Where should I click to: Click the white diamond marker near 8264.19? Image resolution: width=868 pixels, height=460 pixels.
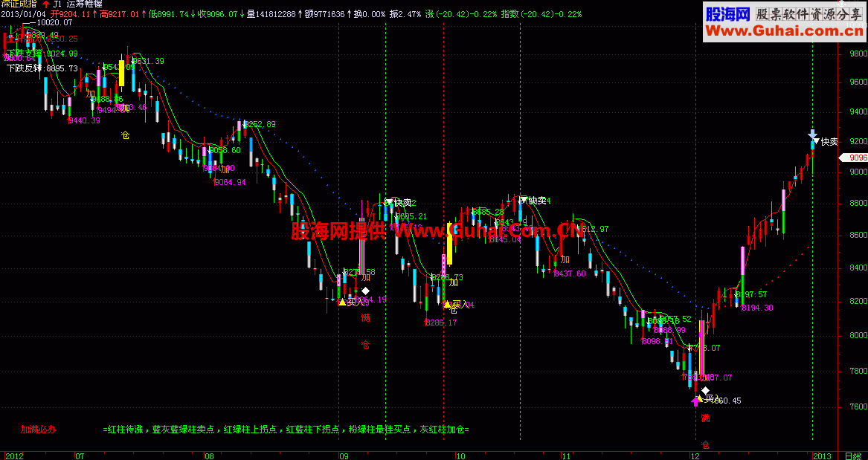tap(365, 291)
